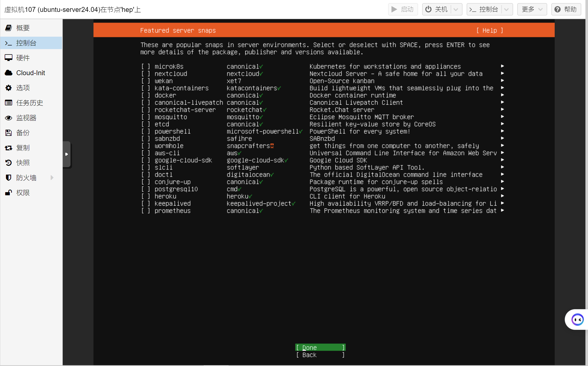Toggle the etcd snap checkbox
588x366 pixels.
pyautogui.click(x=146, y=124)
